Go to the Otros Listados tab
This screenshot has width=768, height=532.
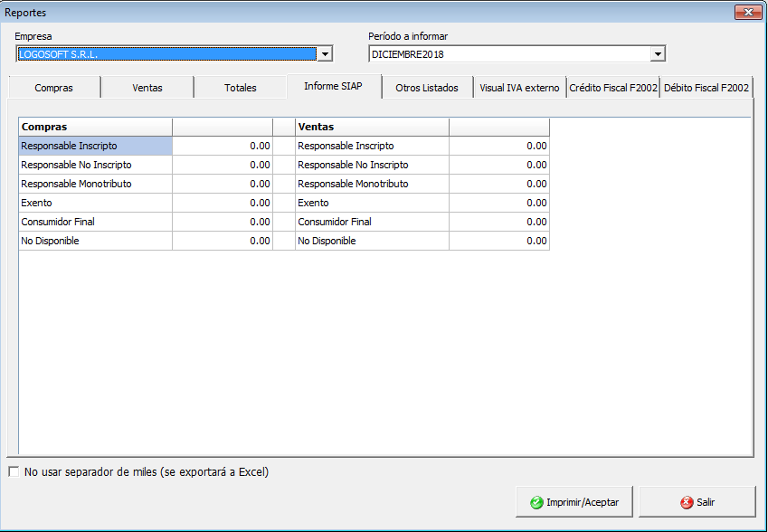click(427, 88)
